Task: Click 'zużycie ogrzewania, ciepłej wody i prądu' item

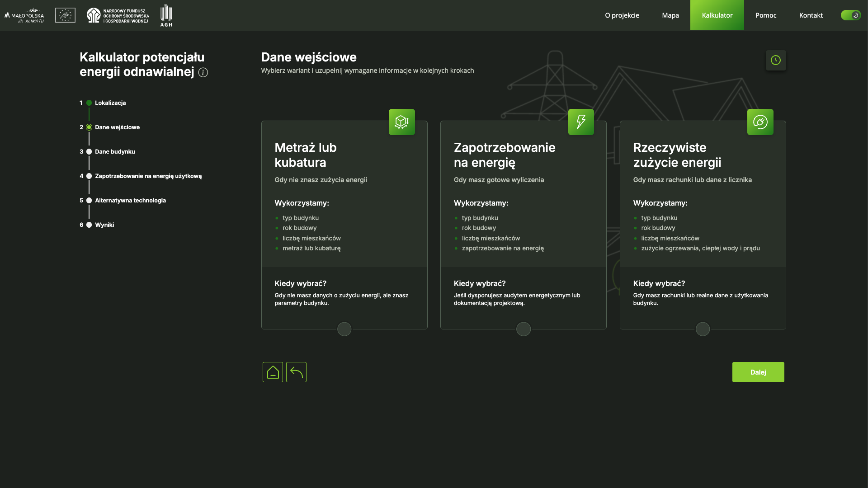Action: (x=700, y=248)
